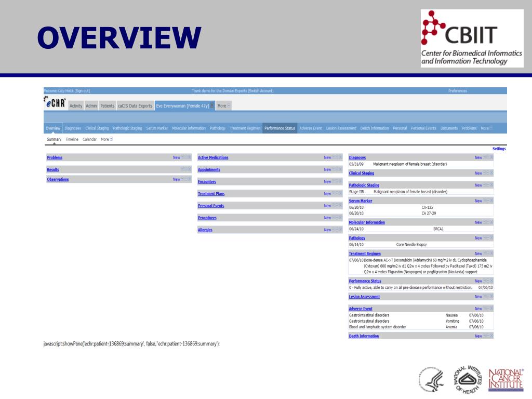This screenshot has height=399, width=532.
Task: Go to the Patients tab
Action: tap(107, 106)
